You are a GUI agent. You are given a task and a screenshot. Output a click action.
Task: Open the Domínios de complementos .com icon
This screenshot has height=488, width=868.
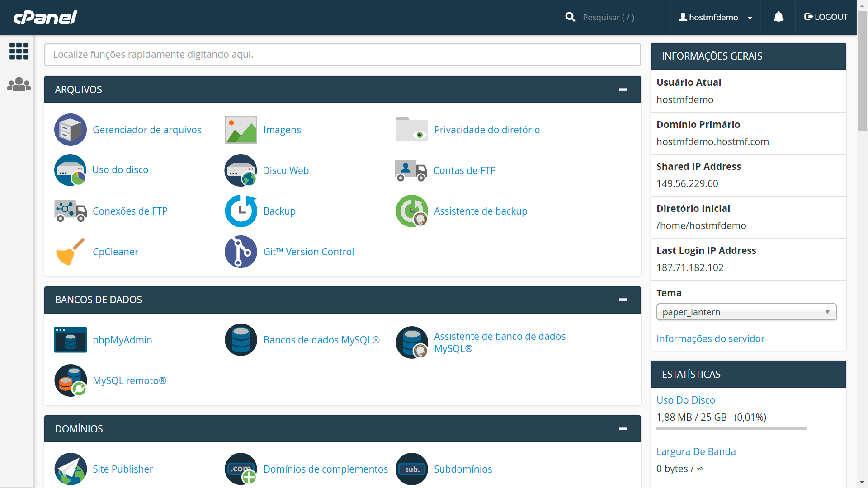click(x=241, y=469)
